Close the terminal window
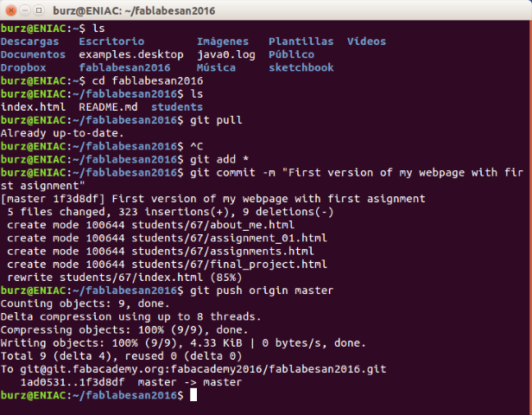Image resolution: width=532 pixels, height=415 pixels. (11, 10)
